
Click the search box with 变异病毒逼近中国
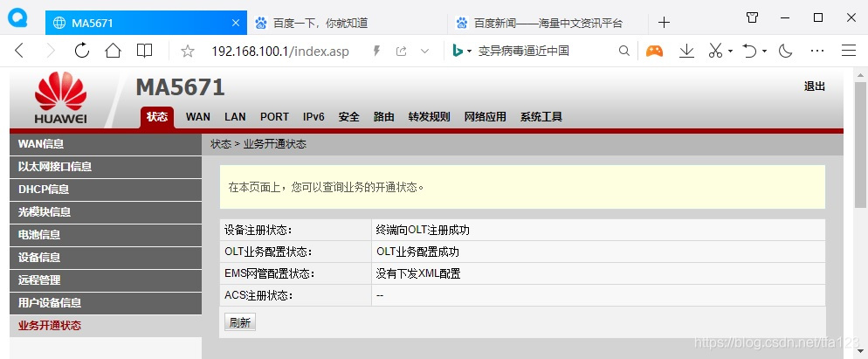point(524,52)
